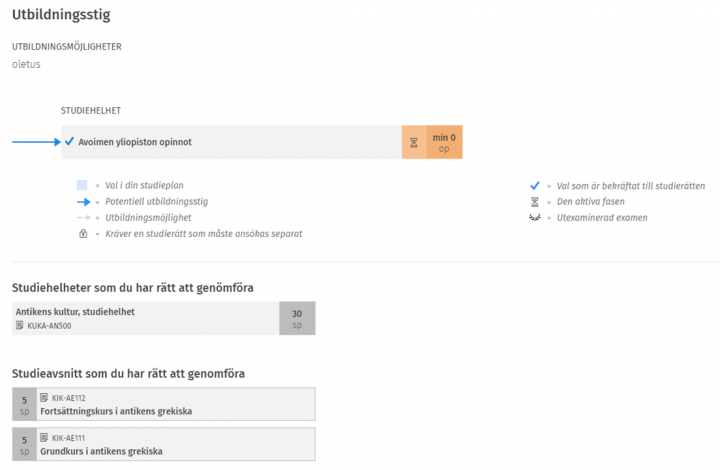Click the blue arrow pointing to the study module
The height and width of the screenshot is (470, 720).
[x=35, y=142]
